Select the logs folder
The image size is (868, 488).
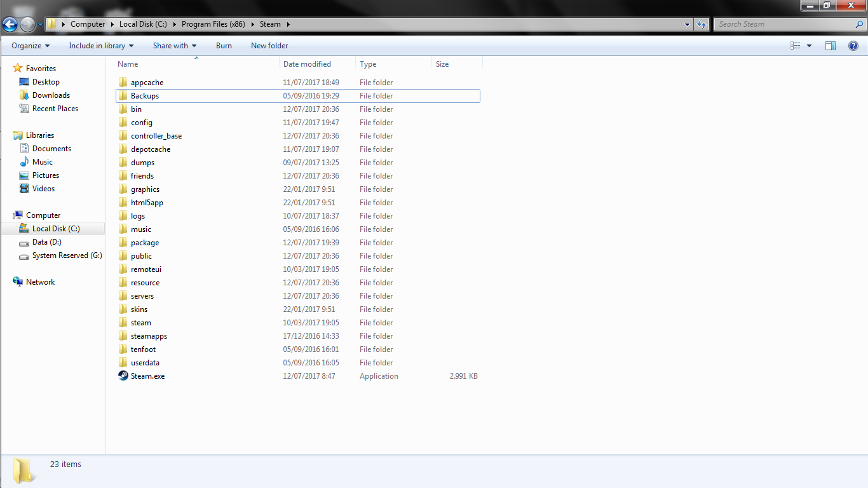[298, 216]
